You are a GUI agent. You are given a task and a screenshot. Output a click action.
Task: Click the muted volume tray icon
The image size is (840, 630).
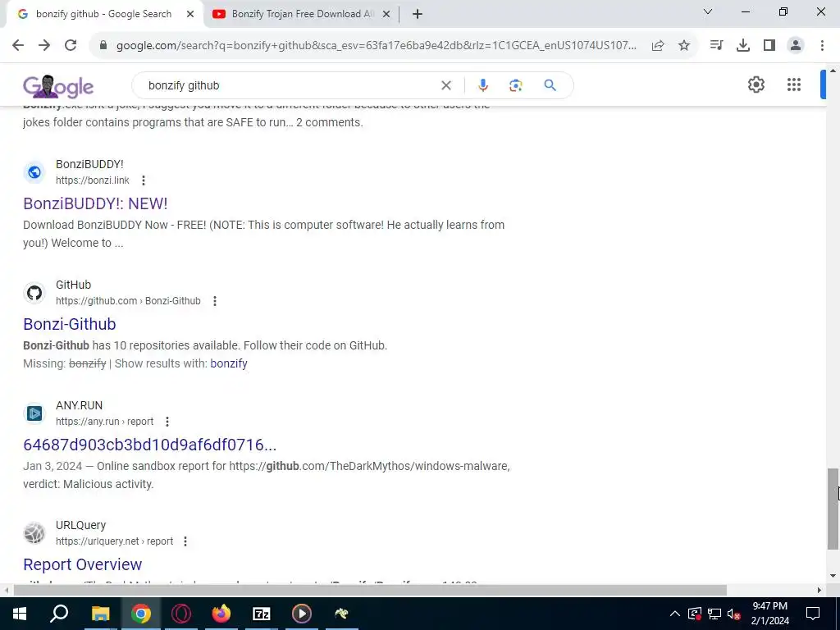tap(734, 614)
